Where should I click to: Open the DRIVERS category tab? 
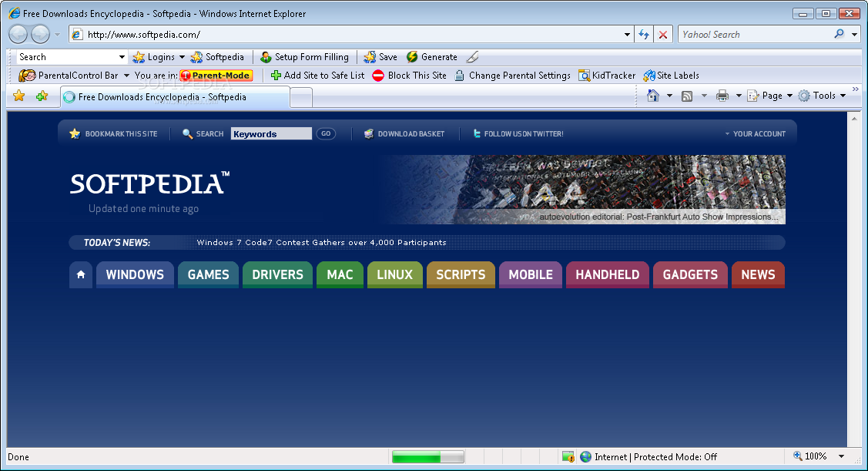click(x=277, y=274)
